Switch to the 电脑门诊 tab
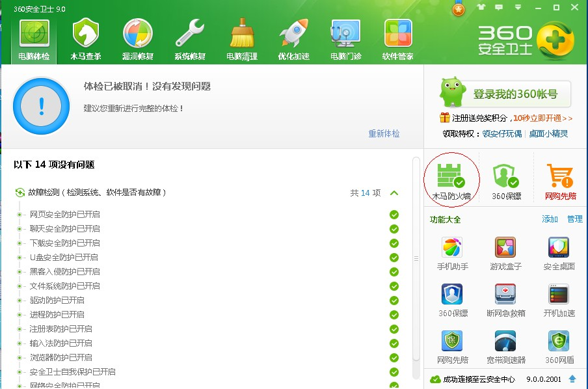Image resolution: width=588 pixels, height=389 pixels. [346, 40]
